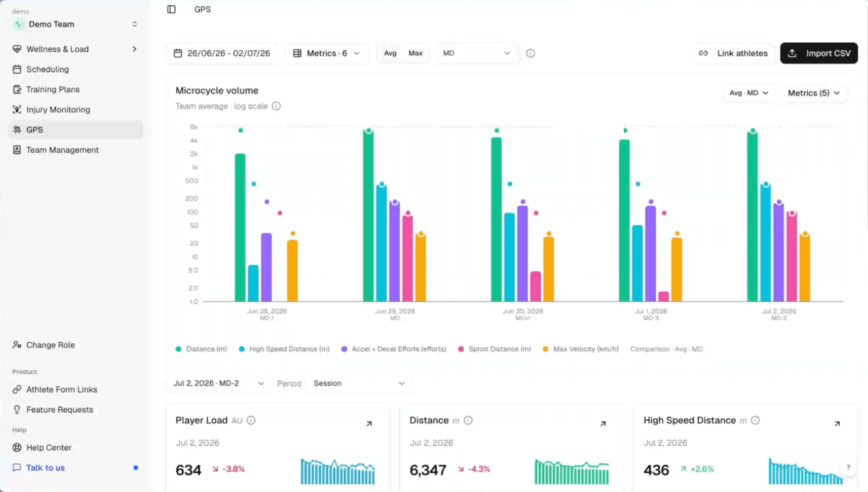Navigate to Injury Monitoring
The image size is (868, 492).
(x=75, y=110)
